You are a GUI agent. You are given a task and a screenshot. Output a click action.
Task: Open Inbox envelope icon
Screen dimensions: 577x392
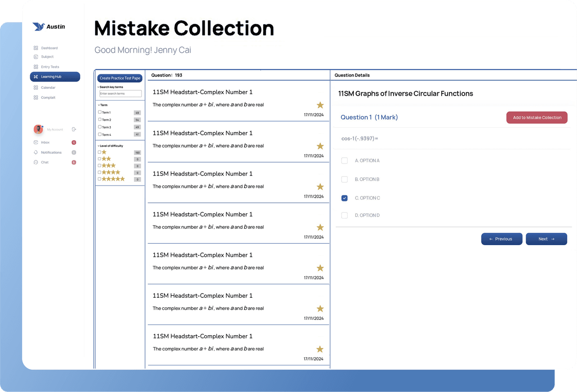pyautogui.click(x=36, y=142)
